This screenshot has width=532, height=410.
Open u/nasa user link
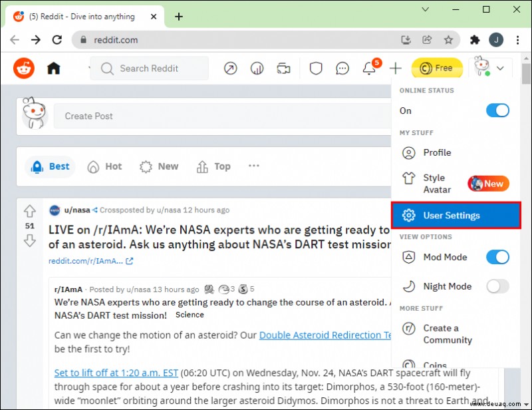point(77,210)
